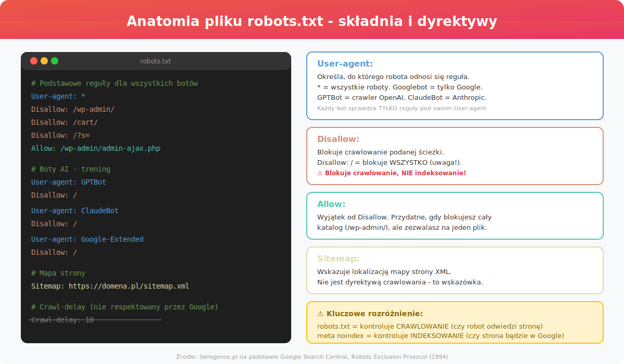624x364 pixels.
Task: Click comment '# Boty AI - trening'
Action: tap(71, 169)
